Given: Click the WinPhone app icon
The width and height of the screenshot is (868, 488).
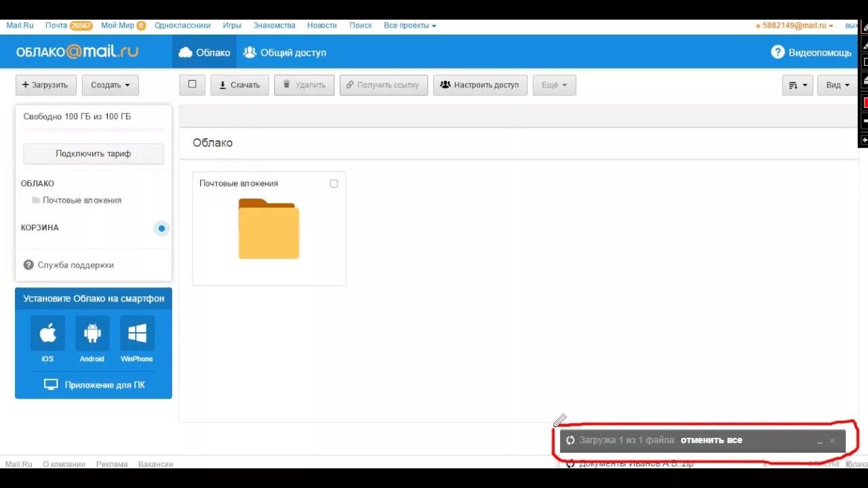Looking at the screenshot, I should pos(137,333).
